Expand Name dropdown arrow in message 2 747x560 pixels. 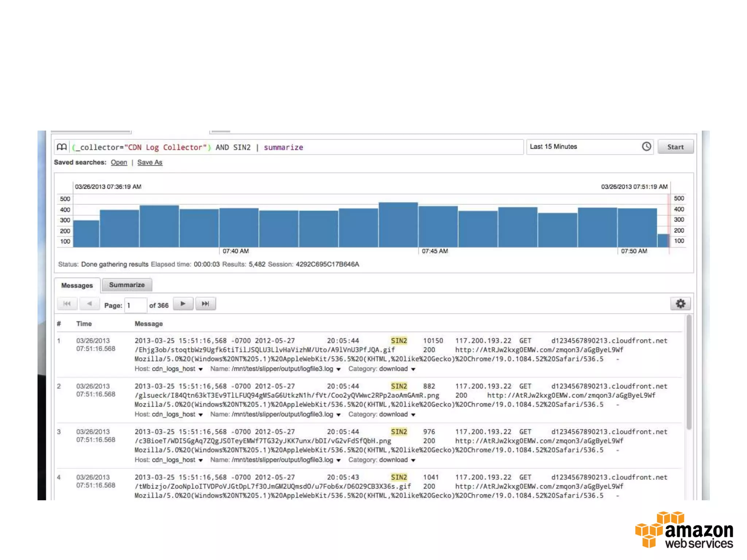point(338,415)
